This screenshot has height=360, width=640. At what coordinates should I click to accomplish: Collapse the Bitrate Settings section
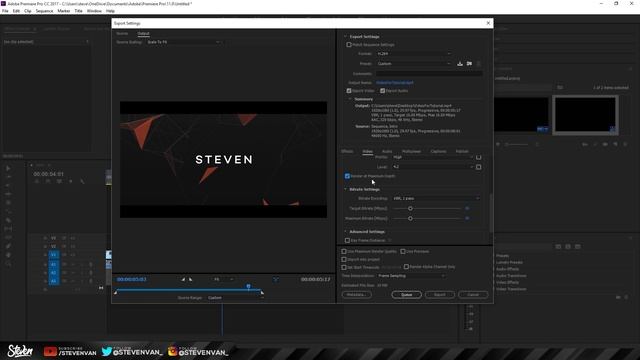click(345, 189)
